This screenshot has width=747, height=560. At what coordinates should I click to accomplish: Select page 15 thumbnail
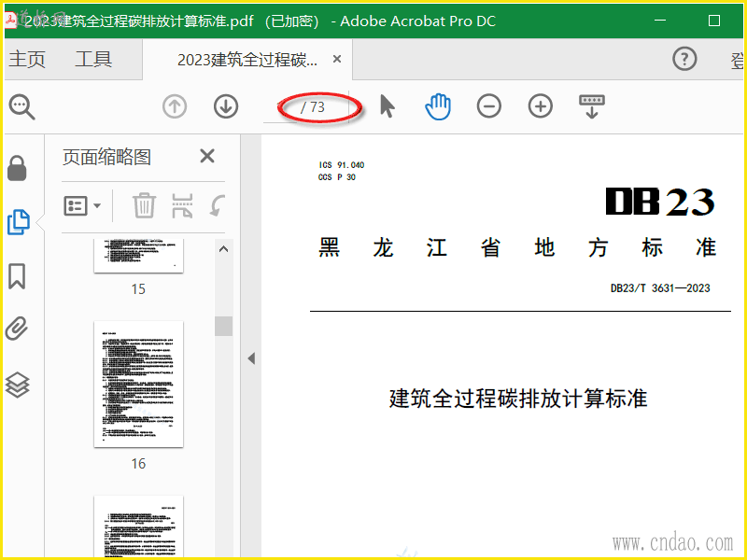point(138,256)
